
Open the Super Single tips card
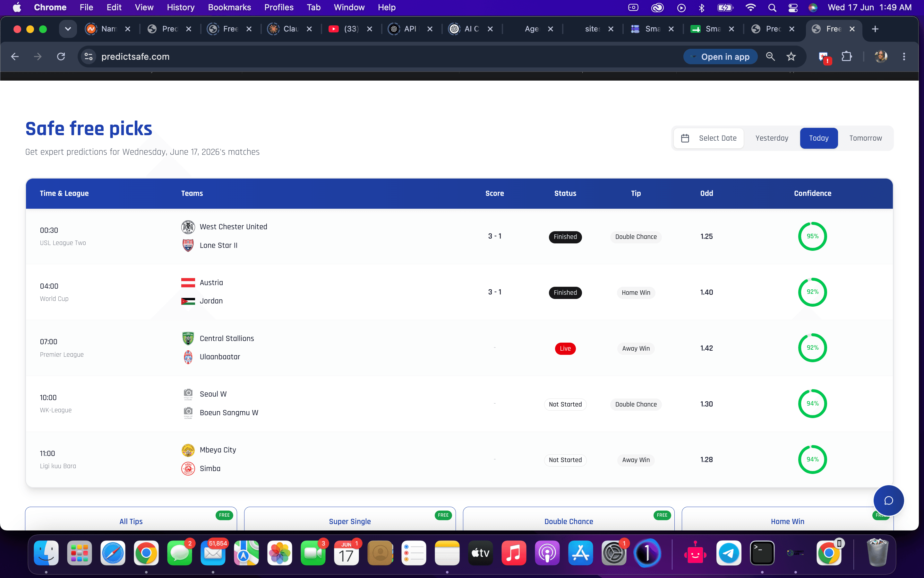click(x=350, y=519)
